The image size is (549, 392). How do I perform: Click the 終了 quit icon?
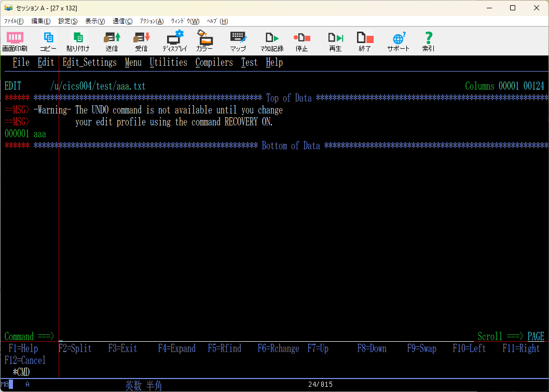(365, 41)
